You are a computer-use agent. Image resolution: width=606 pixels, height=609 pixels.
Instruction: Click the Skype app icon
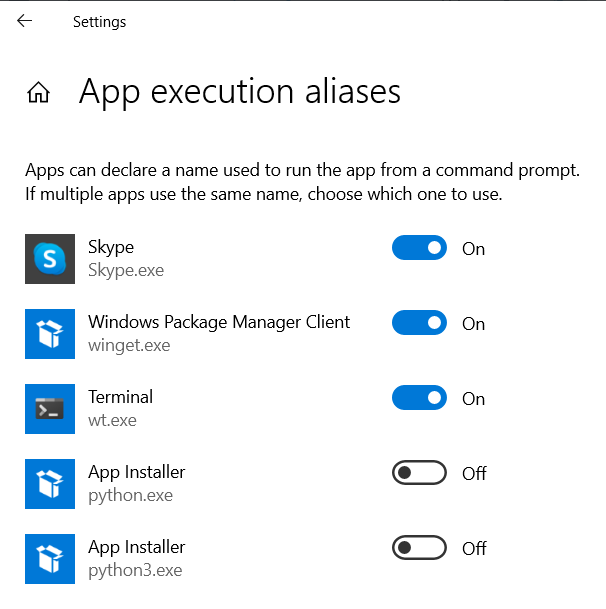50,259
